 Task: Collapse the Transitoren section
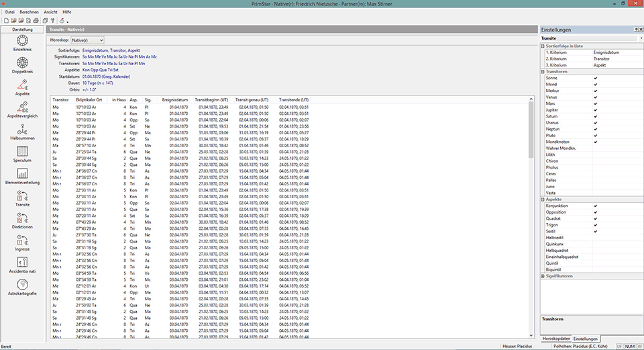click(543, 71)
